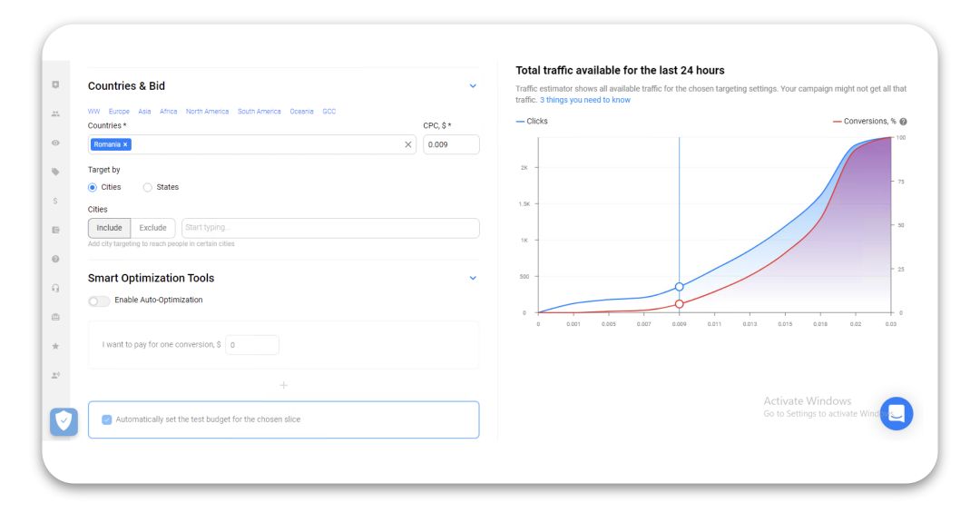
Task: Open the tag icon in the sidebar
Action: pyautogui.click(x=55, y=172)
